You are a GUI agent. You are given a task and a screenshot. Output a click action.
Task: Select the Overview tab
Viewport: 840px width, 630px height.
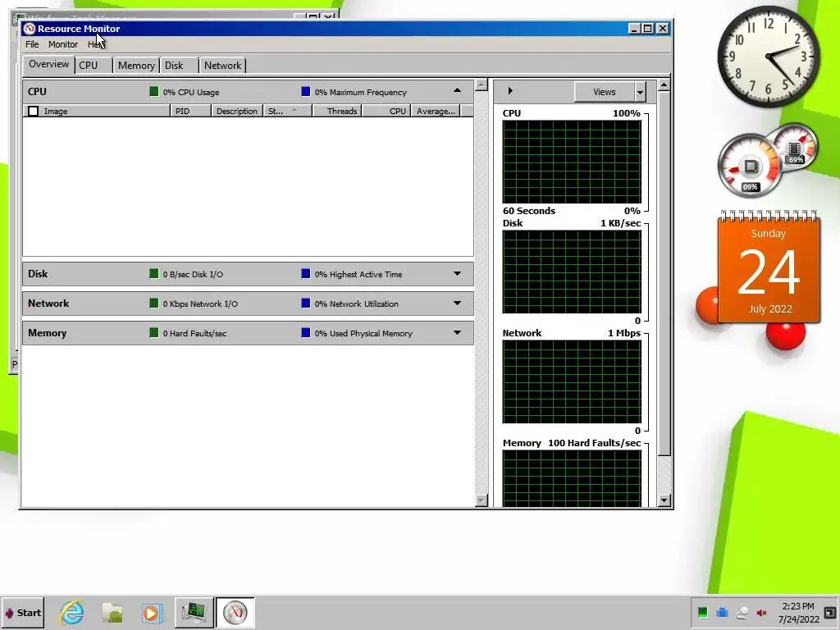(x=48, y=64)
